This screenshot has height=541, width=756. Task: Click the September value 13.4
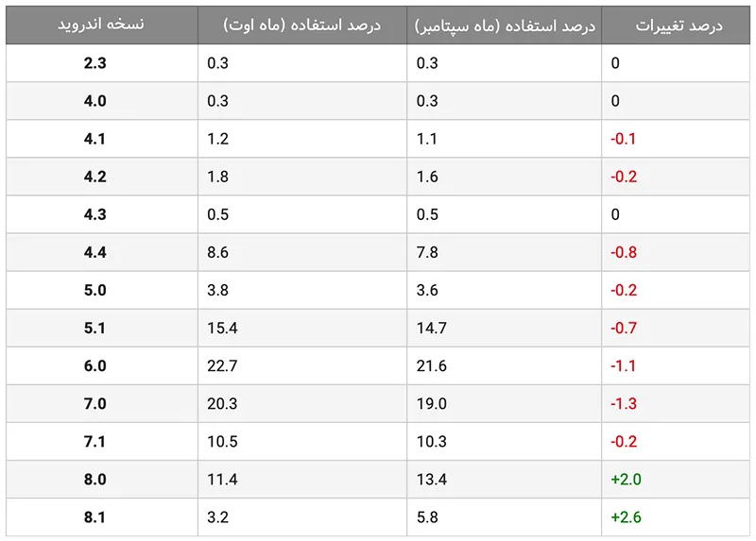(431, 479)
